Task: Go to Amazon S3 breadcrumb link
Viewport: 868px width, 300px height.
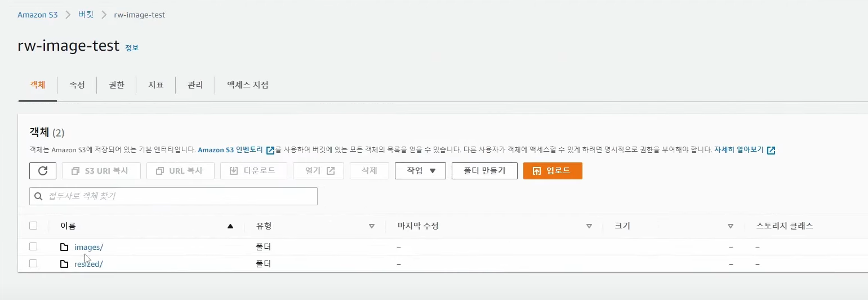Action: [x=38, y=15]
